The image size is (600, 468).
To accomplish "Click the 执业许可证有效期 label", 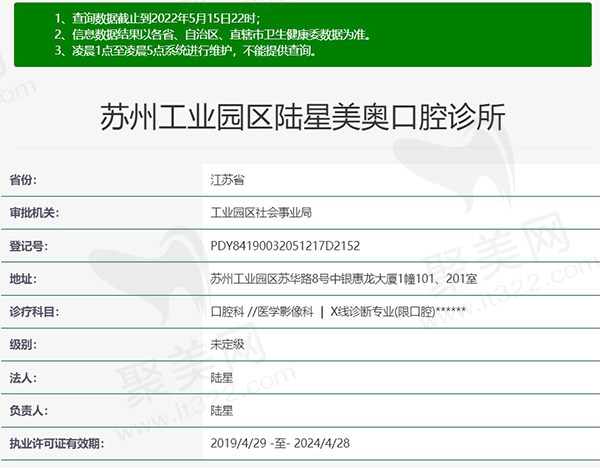I will (57, 444).
